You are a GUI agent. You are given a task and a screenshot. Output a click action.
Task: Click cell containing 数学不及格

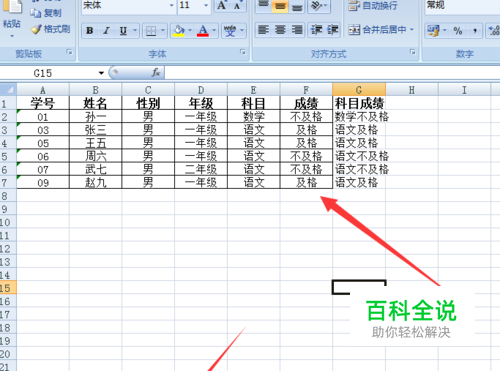361,117
